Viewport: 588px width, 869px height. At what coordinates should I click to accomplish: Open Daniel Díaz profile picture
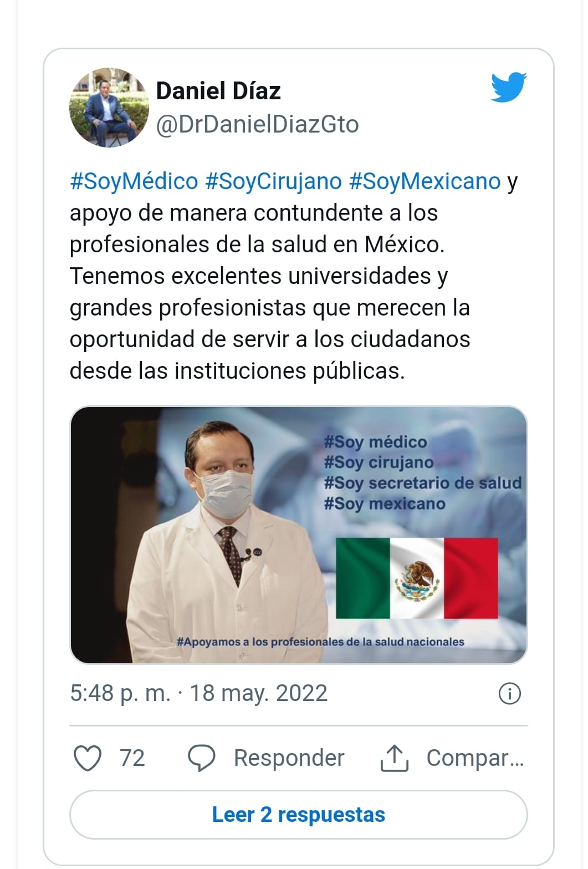coord(109,108)
